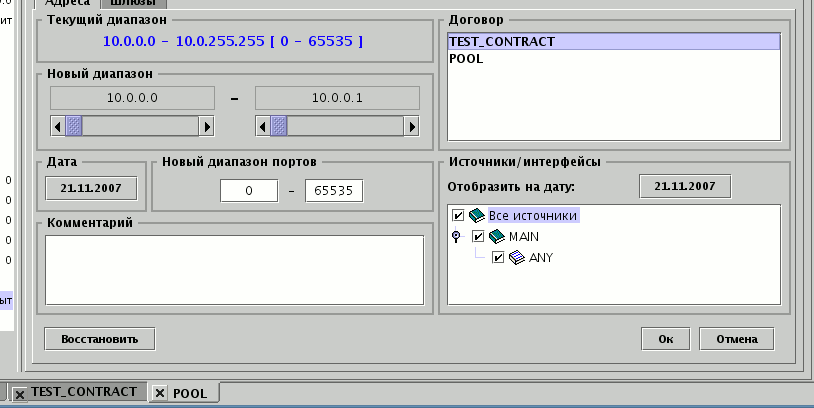Viewport: 814px width, 408px height.
Task: Click inside the Комментарий text area
Action: pos(235,268)
